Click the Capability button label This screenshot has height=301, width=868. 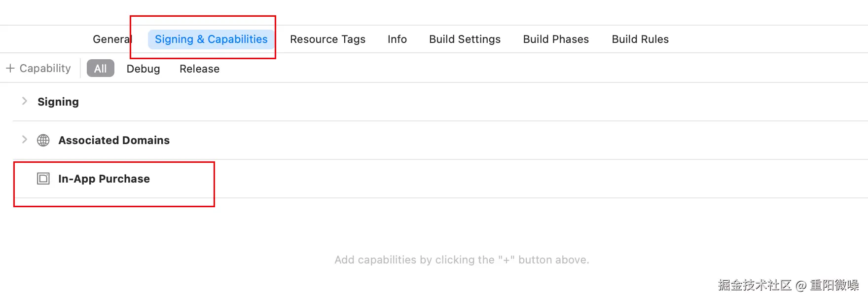(45, 69)
